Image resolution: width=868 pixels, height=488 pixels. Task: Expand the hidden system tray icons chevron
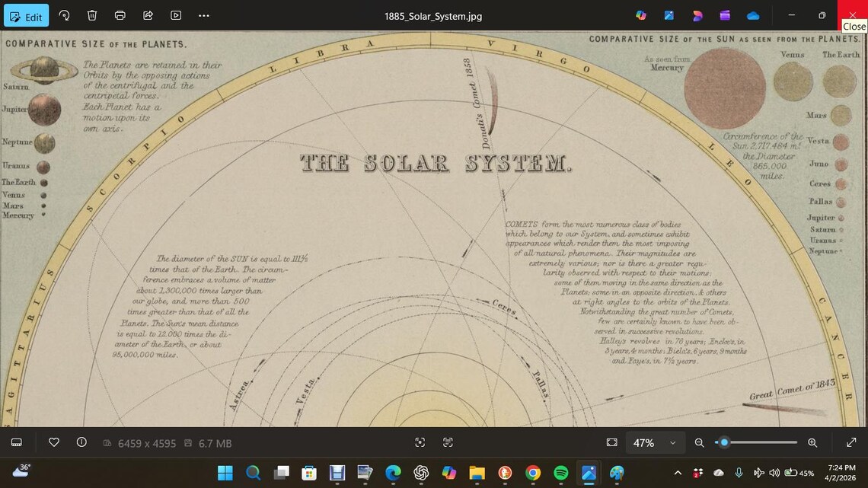tap(678, 473)
